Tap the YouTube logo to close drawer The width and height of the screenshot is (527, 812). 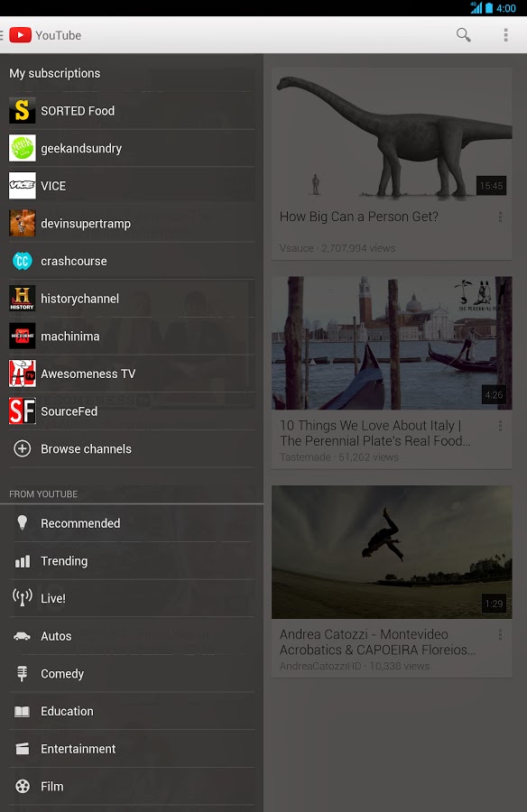[20, 35]
